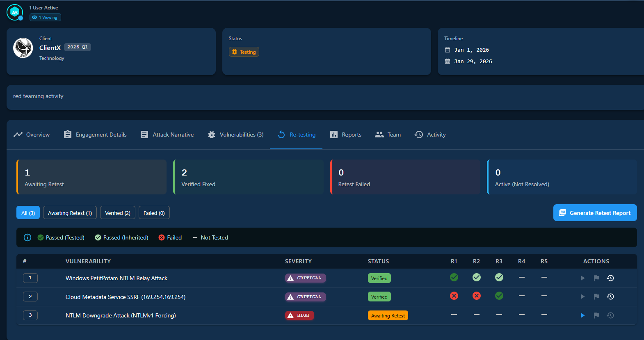Click flag icon on SSRF row
The image size is (644, 340).
[596, 297]
